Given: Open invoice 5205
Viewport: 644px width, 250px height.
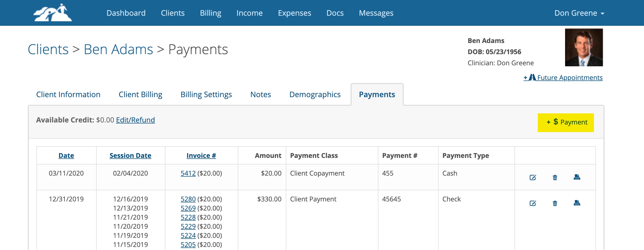Looking at the screenshot, I should (188, 245).
